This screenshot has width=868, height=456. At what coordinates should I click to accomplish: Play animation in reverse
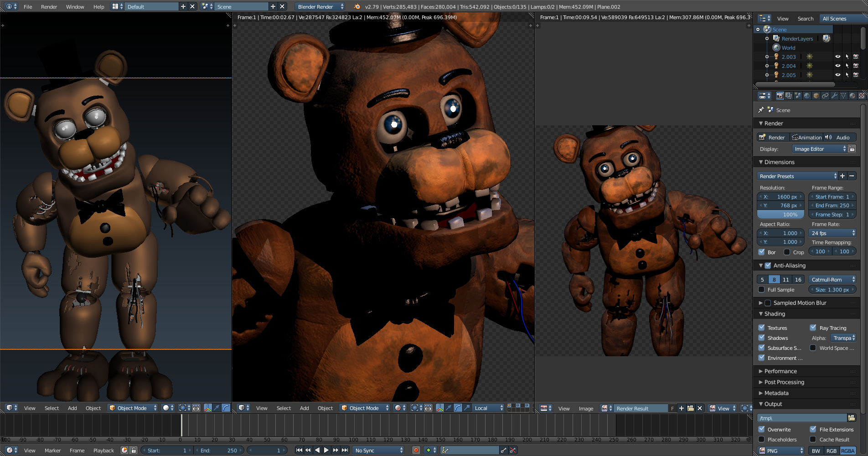tap(317, 450)
